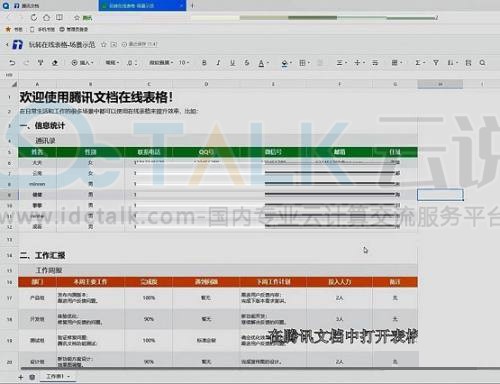The image size is (500, 384).
Task: Click the 工作周报 title cell
Action: (x=49, y=270)
